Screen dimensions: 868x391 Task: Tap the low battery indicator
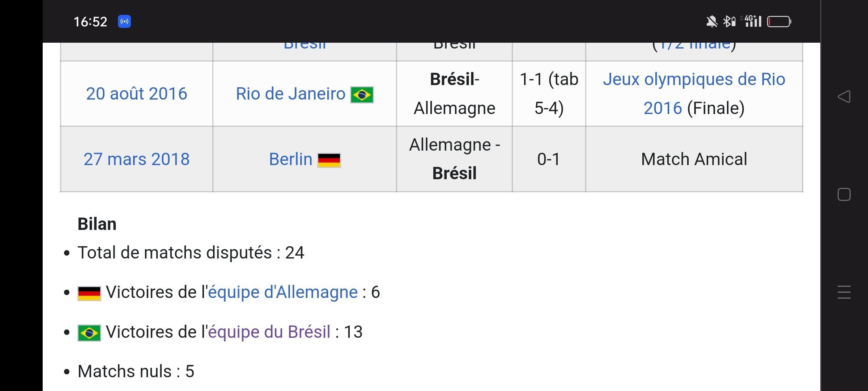(779, 22)
